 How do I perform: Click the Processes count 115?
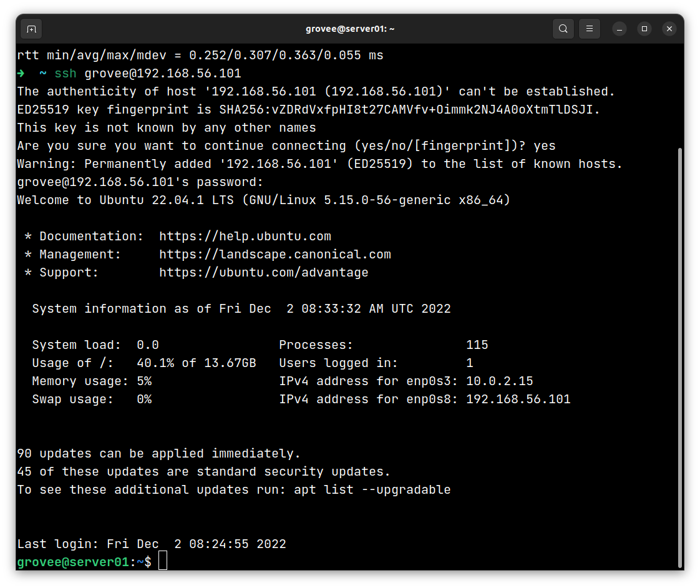click(x=477, y=345)
